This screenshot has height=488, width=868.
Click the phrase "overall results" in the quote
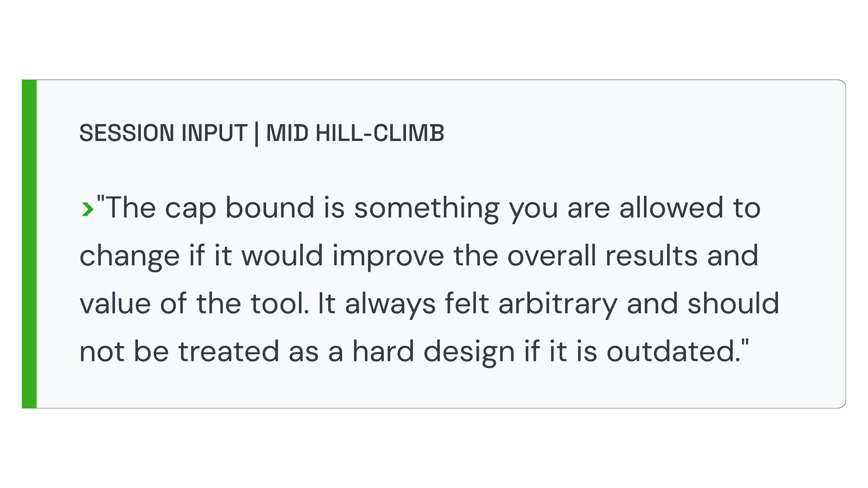point(602,256)
